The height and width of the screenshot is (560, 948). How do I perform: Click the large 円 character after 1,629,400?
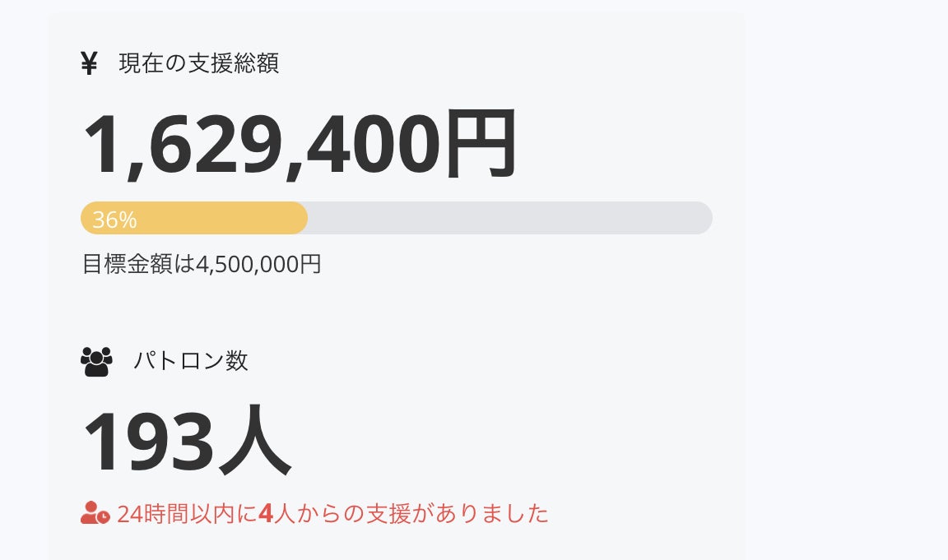pyautogui.click(x=479, y=145)
